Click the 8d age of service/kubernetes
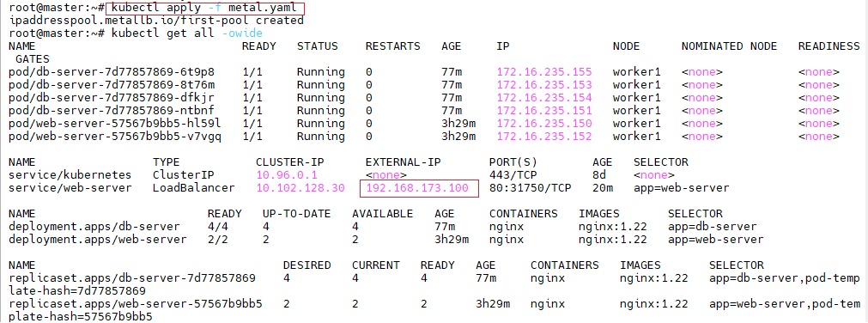The width and height of the screenshot is (868, 323). click(x=599, y=175)
